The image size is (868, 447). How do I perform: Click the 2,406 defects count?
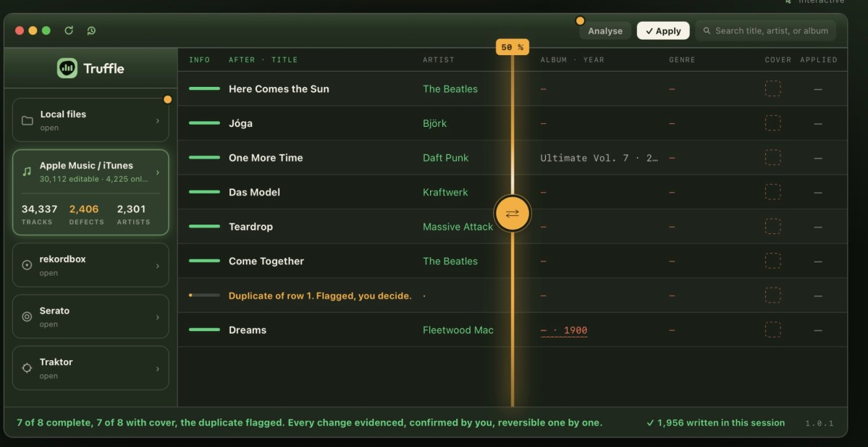tap(84, 209)
